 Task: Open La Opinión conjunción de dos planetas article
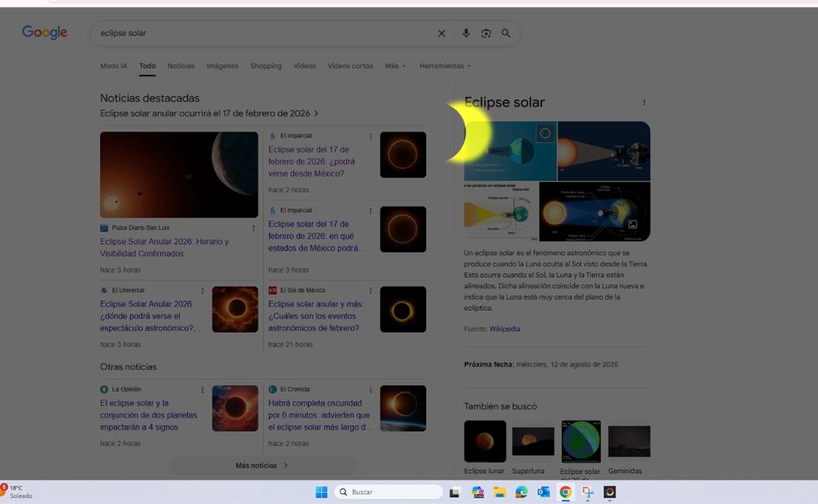coord(149,415)
